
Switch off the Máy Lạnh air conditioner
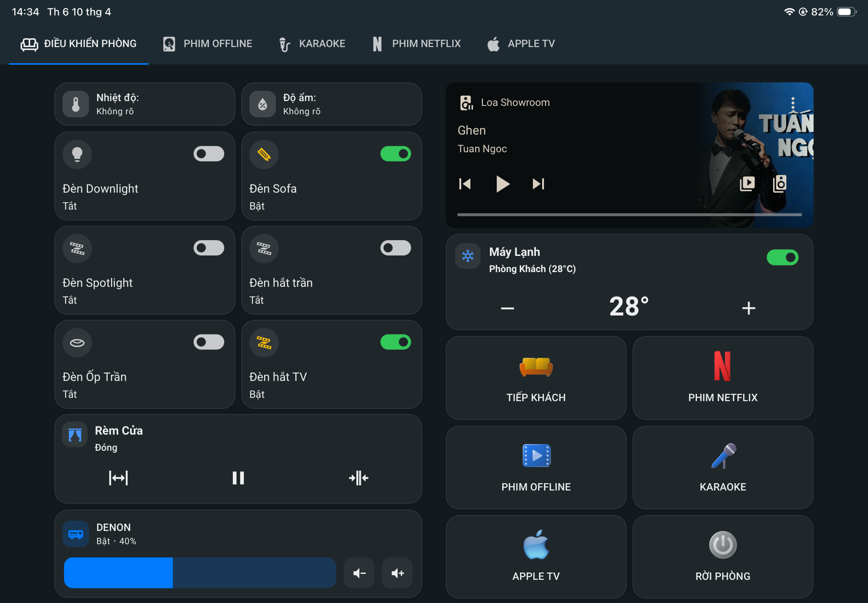(782, 258)
